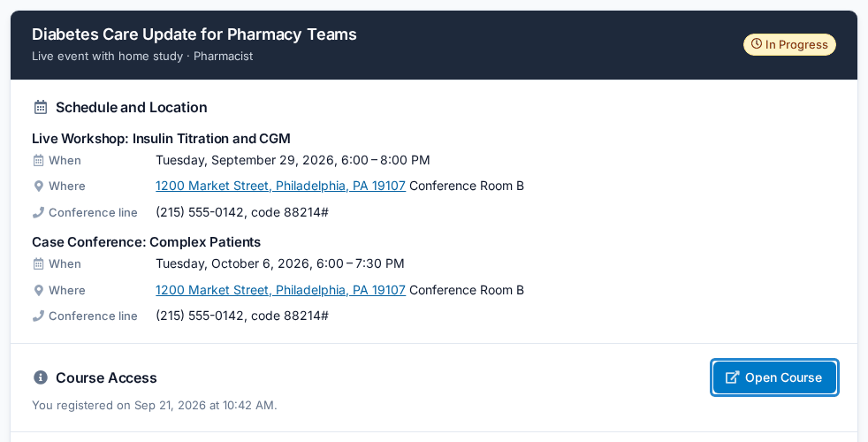Click the Live Workshop conference line number
The width and height of the screenshot is (868, 442).
(242, 213)
